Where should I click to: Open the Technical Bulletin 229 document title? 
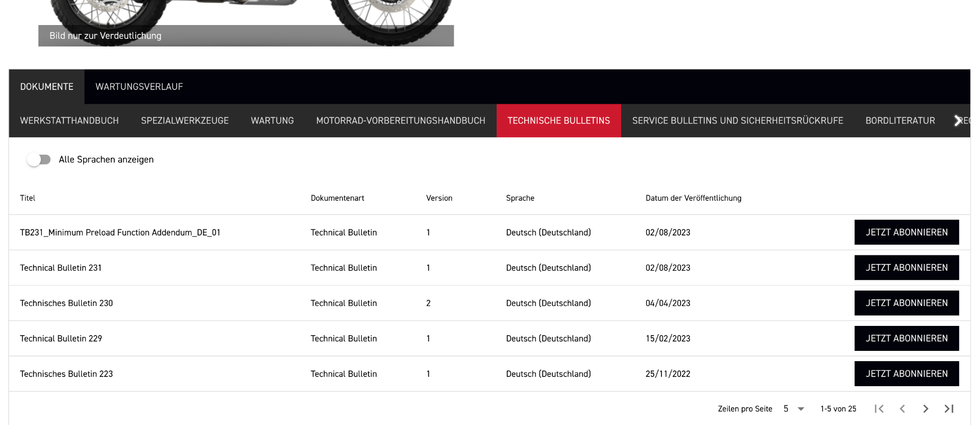click(x=61, y=339)
